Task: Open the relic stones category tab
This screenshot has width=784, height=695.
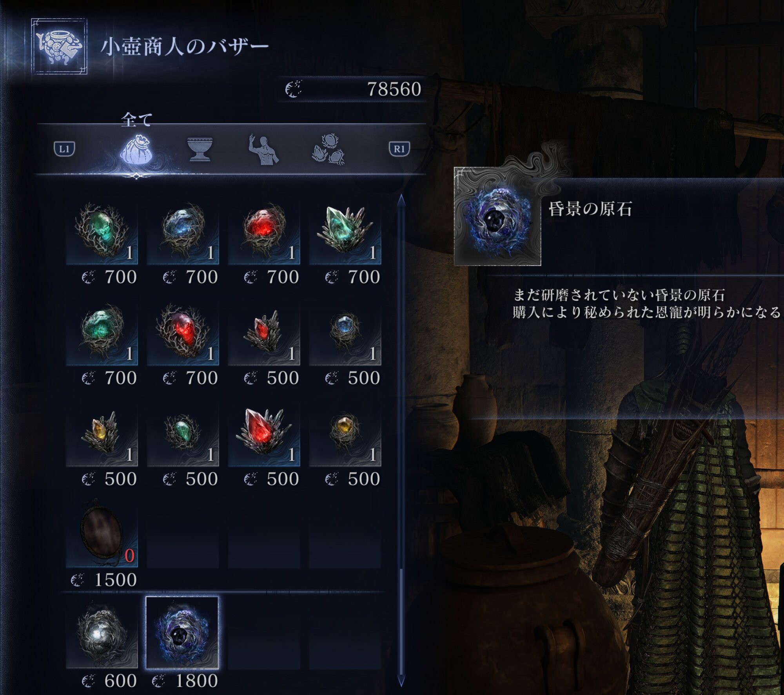Action: (328, 149)
